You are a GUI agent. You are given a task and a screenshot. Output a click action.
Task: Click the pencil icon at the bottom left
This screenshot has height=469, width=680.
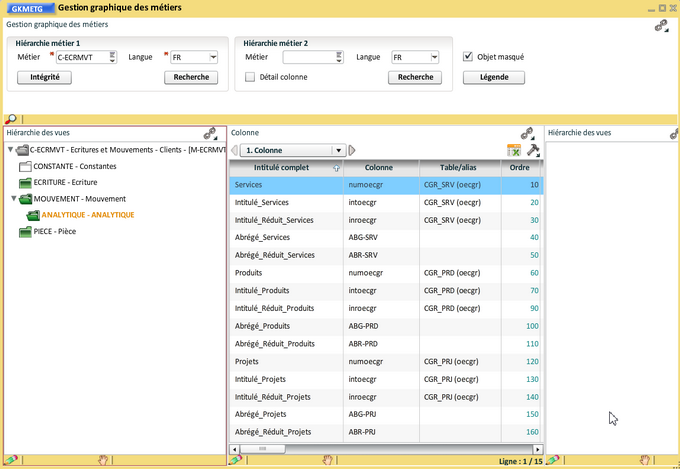click(x=11, y=460)
